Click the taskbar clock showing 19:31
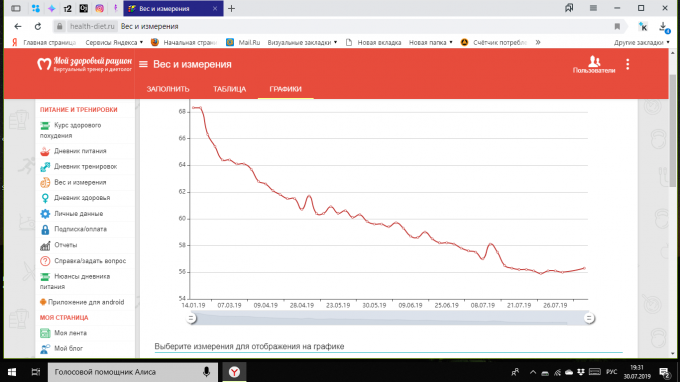Screen dimensions: 680x382 pyautogui.click(x=637, y=372)
